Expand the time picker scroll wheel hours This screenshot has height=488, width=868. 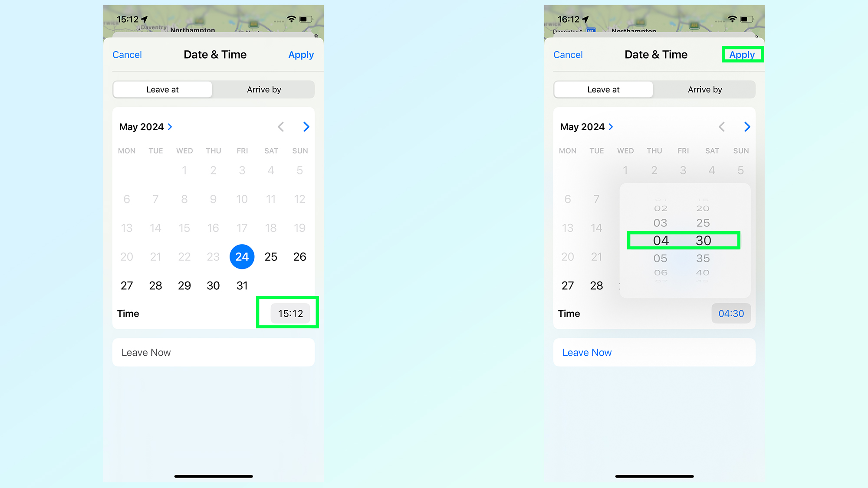(661, 240)
